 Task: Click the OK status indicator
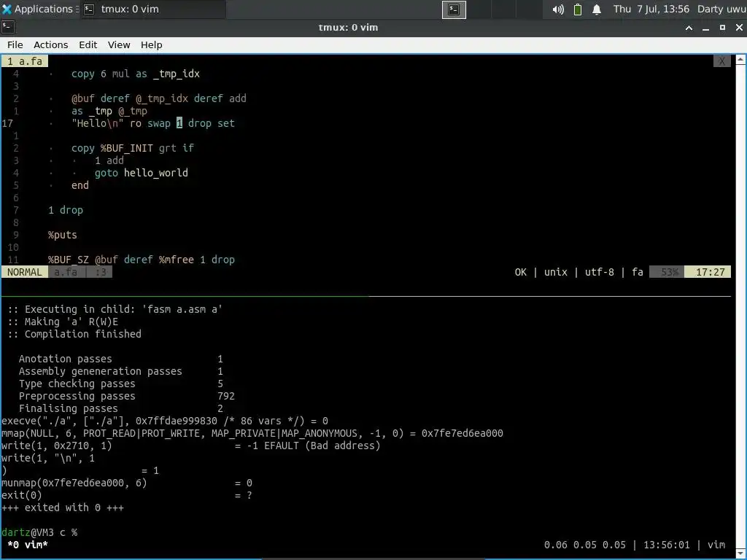[521, 272]
